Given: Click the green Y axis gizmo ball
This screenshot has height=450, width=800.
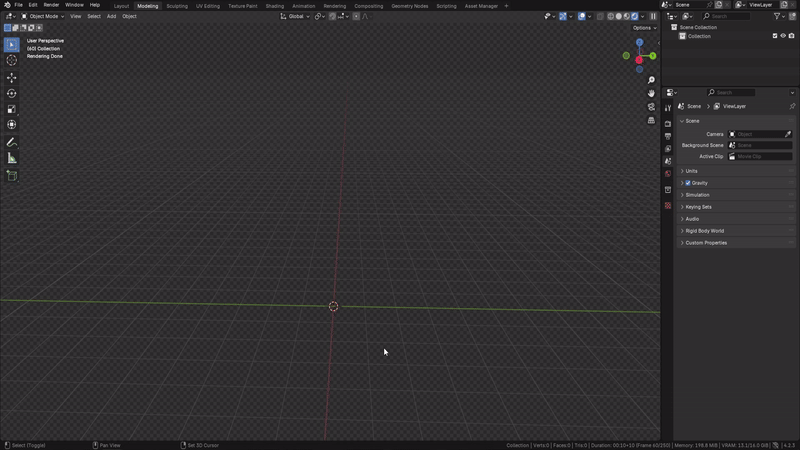Looking at the screenshot, I should [653, 56].
